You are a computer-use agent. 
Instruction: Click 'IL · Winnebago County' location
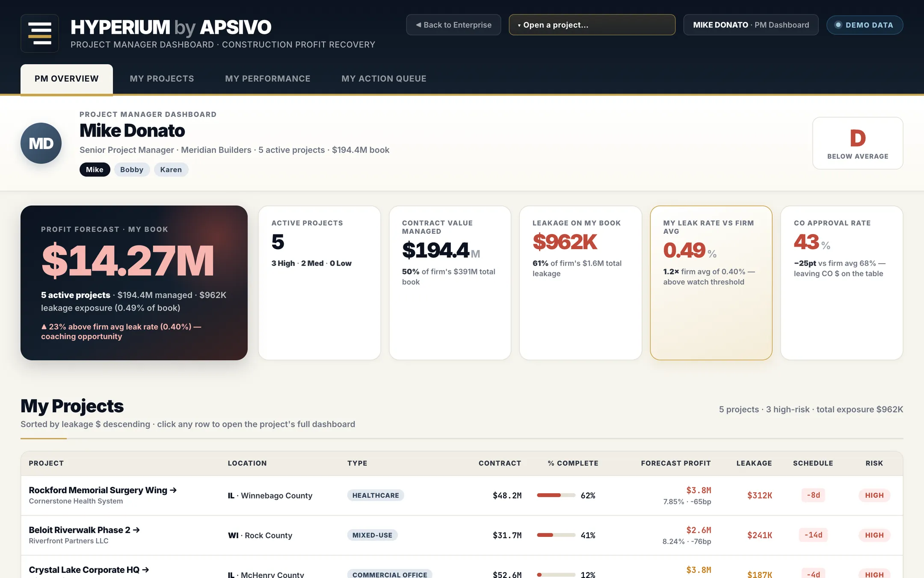pyautogui.click(x=270, y=495)
